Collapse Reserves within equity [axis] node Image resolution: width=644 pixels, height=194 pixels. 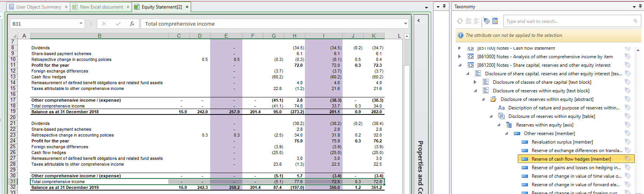click(499, 125)
